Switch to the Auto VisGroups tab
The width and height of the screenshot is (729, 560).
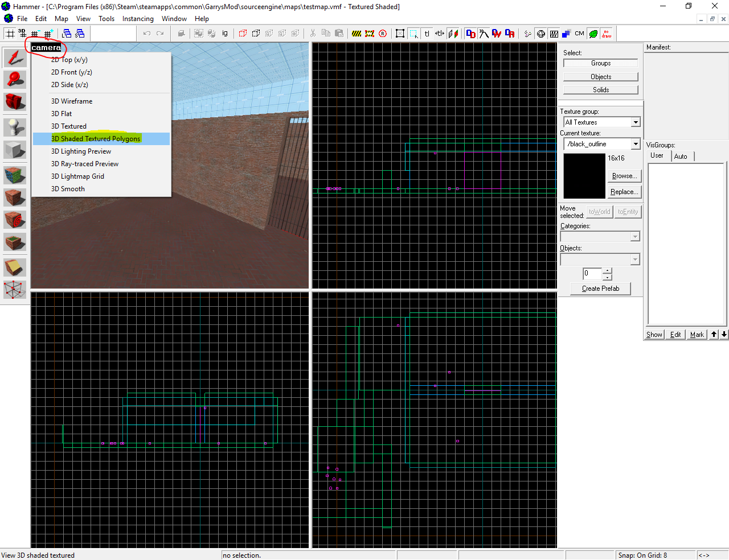pos(681,157)
